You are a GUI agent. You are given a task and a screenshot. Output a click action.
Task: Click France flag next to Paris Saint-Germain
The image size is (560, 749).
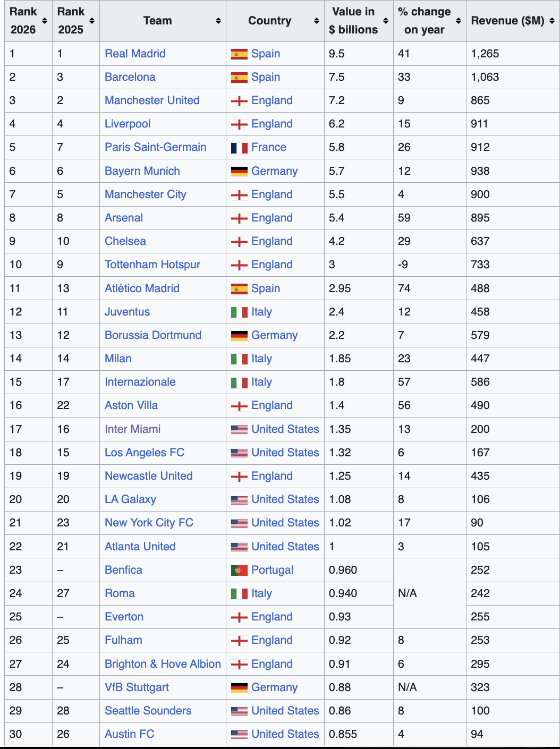239,148
